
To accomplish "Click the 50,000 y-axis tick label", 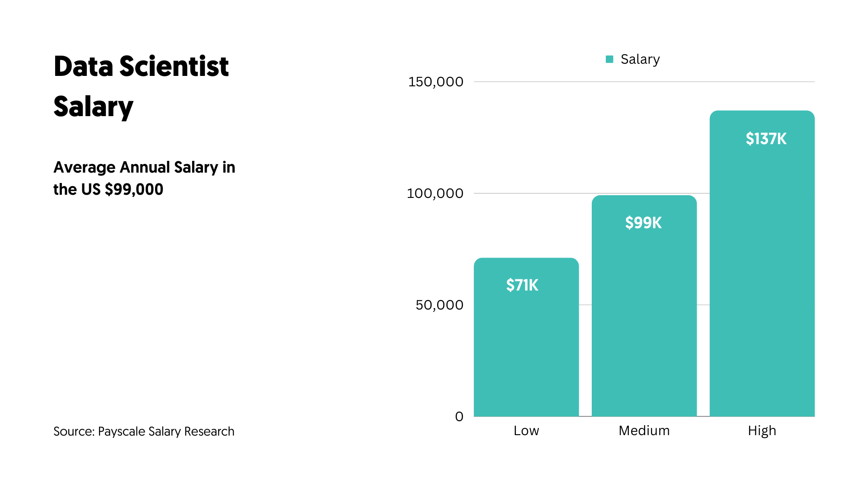I will click(439, 305).
